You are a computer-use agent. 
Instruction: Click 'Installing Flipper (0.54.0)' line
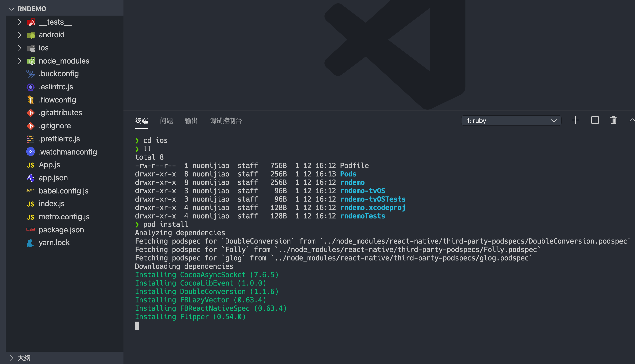(190, 317)
